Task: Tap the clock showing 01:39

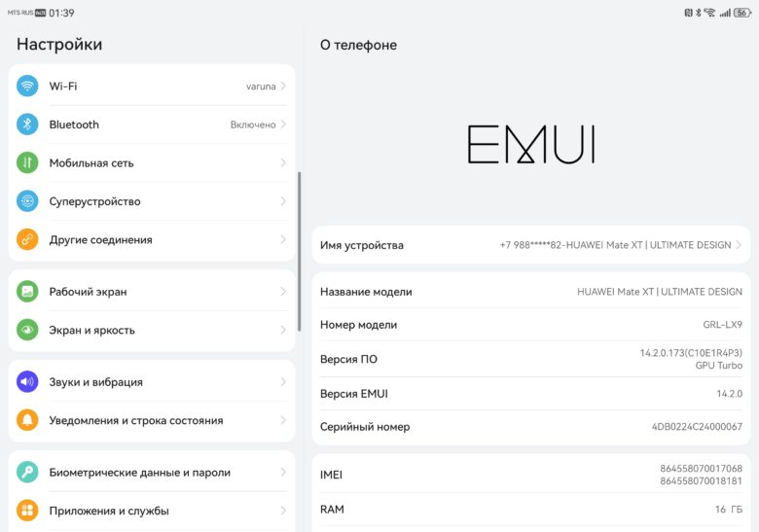Action: coord(61,13)
